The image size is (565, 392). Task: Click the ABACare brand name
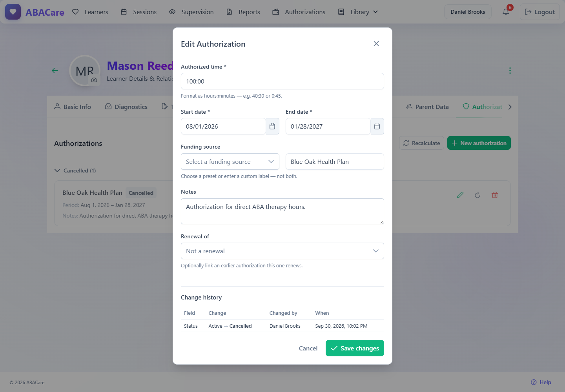click(x=45, y=12)
